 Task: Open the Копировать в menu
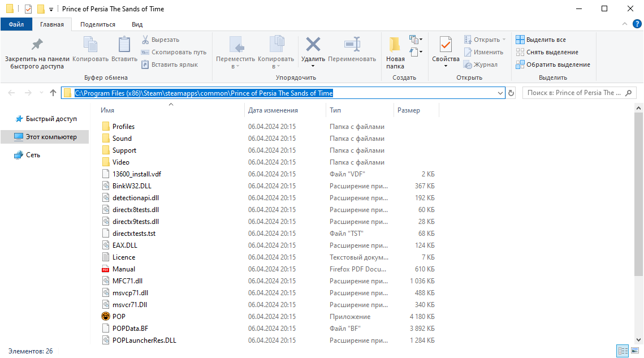pyautogui.click(x=275, y=53)
